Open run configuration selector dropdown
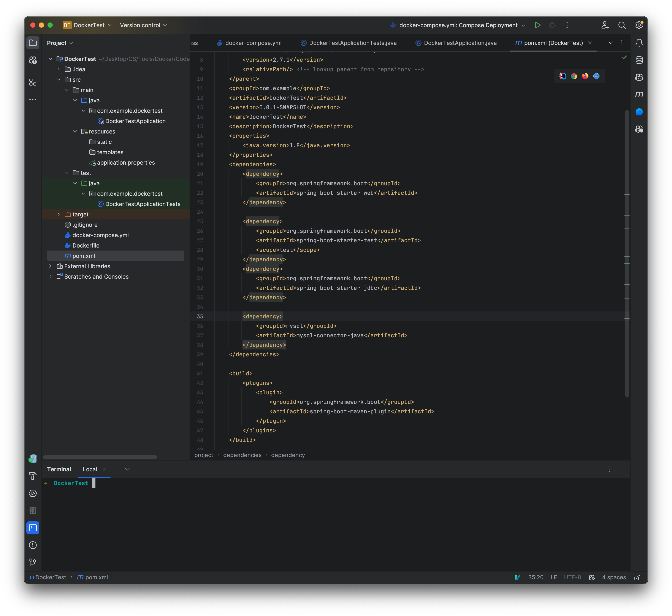This screenshot has height=616, width=672. [x=458, y=25]
